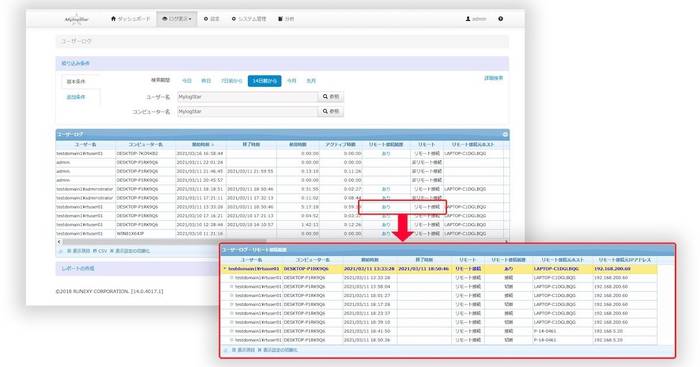
Task: Click 参照 search button for コンピューター名
Action: (331, 111)
